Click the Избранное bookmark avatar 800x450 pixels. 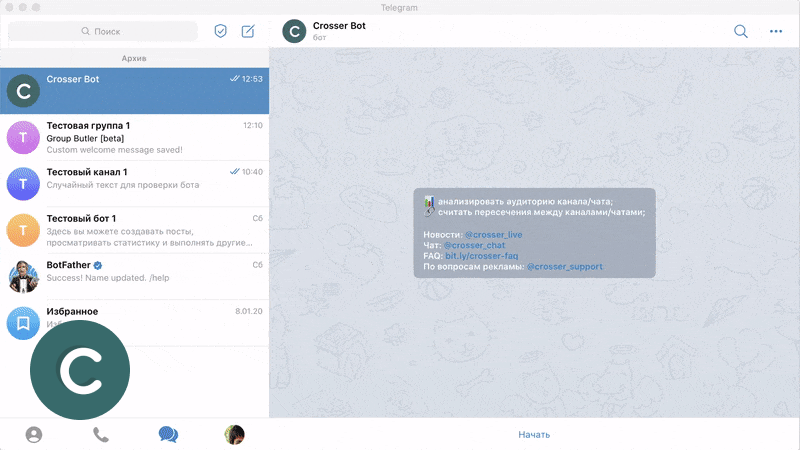pyautogui.click(x=23, y=323)
